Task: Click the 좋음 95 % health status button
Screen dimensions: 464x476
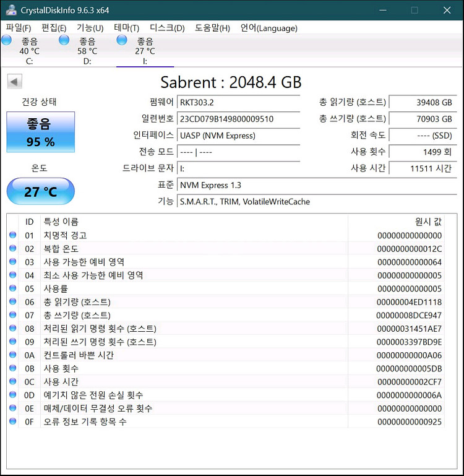Action: 41,132
